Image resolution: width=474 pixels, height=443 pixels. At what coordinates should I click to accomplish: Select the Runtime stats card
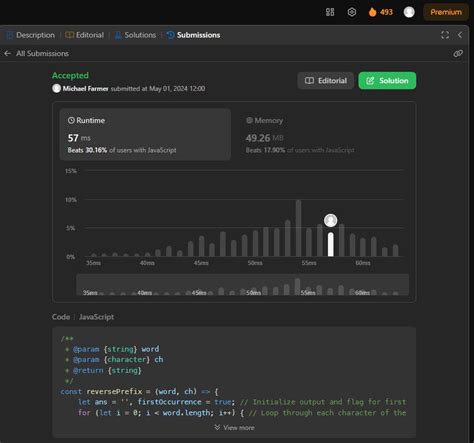pyautogui.click(x=145, y=135)
